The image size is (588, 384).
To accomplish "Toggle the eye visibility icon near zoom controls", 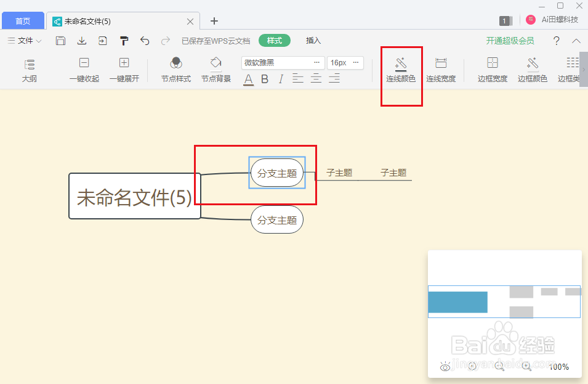I will [x=445, y=366].
